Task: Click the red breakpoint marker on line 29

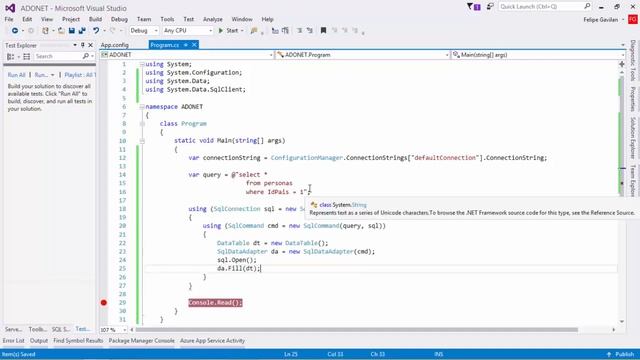Action: coord(104,302)
